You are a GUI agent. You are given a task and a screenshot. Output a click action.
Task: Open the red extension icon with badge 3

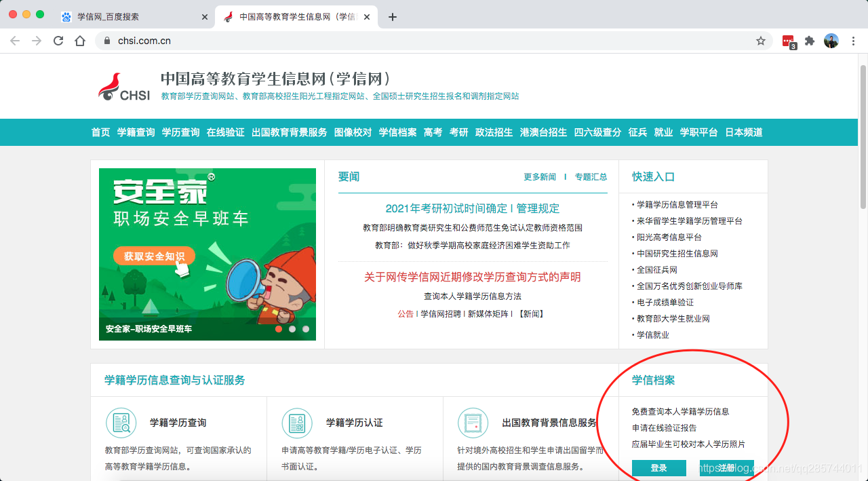click(x=789, y=41)
